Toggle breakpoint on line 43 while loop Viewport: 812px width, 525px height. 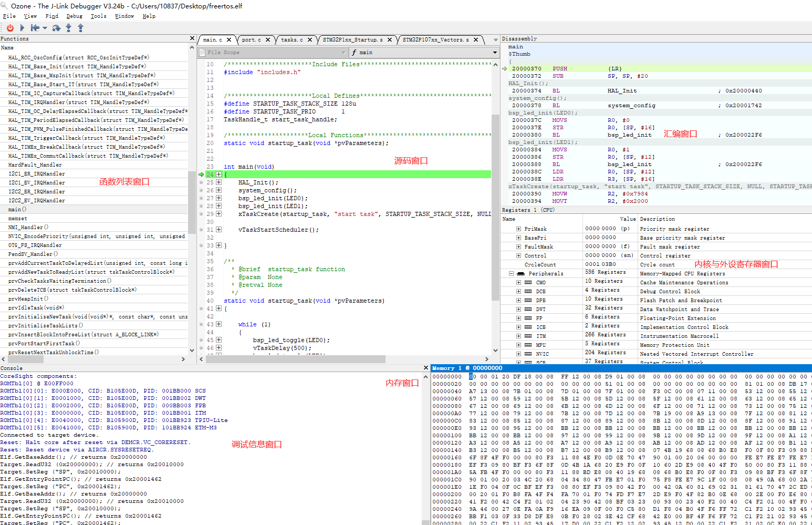[201, 324]
